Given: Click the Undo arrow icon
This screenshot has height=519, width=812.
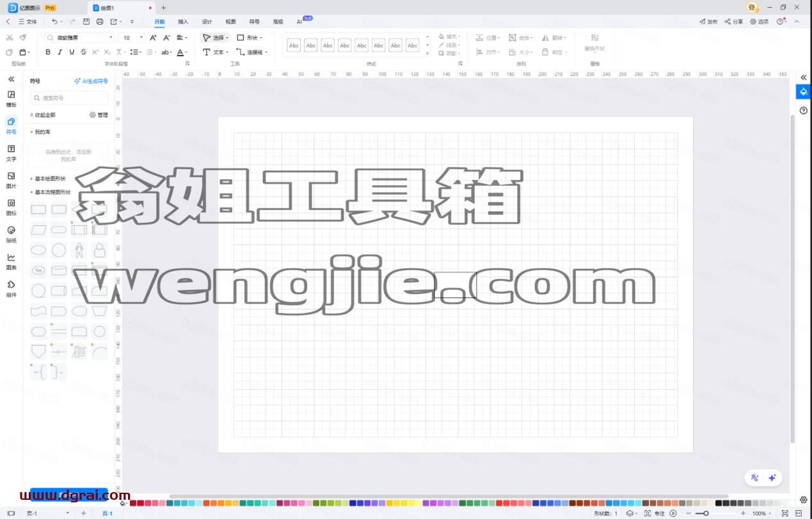Looking at the screenshot, I should 55,22.
